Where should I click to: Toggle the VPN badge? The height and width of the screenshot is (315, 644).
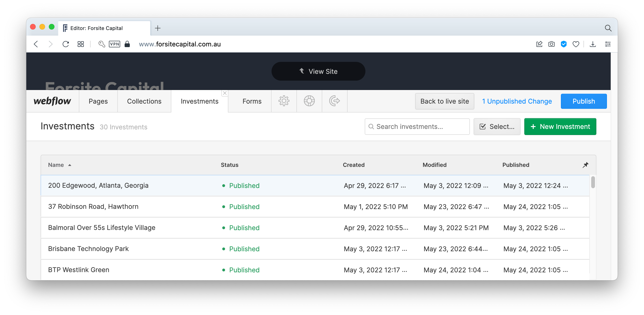click(x=115, y=44)
